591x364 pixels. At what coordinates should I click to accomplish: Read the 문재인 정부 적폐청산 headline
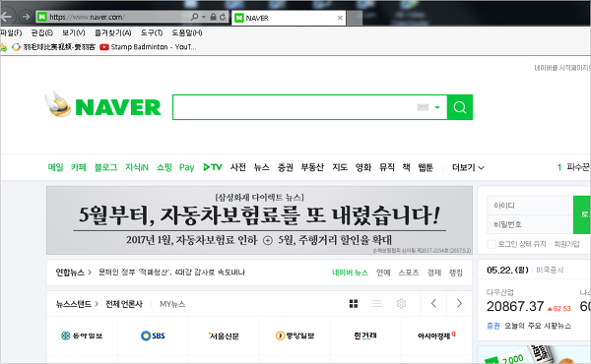pyautogui.click(x=171, y=273)
